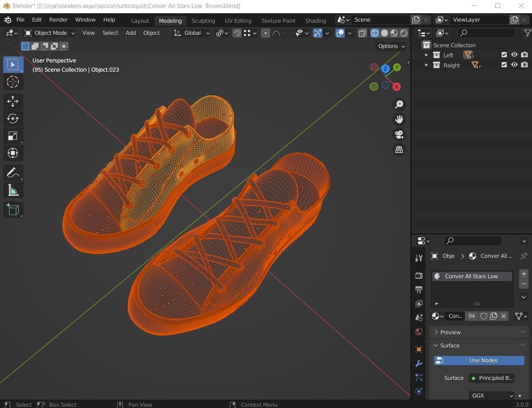532x408 pixels.
Task: Toggle proportional editing
Action: click(x=265, y=33)
